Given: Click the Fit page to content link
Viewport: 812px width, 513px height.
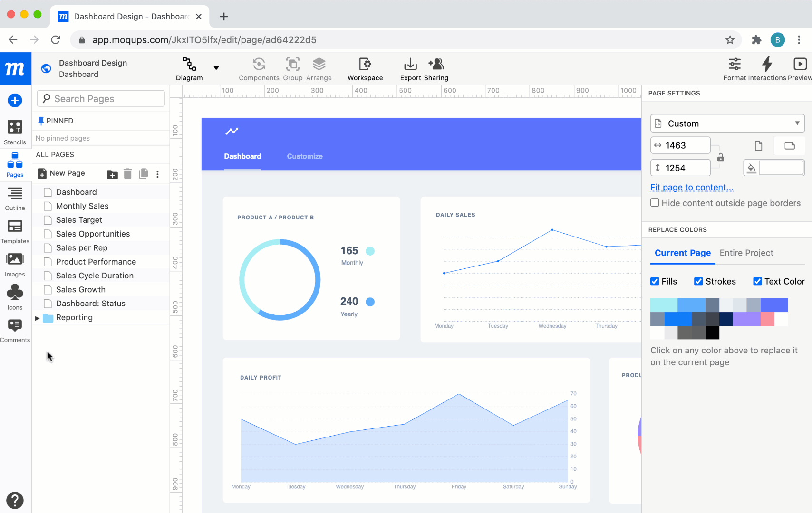Looking at the screenshot, I should click(x=691, y=187).
